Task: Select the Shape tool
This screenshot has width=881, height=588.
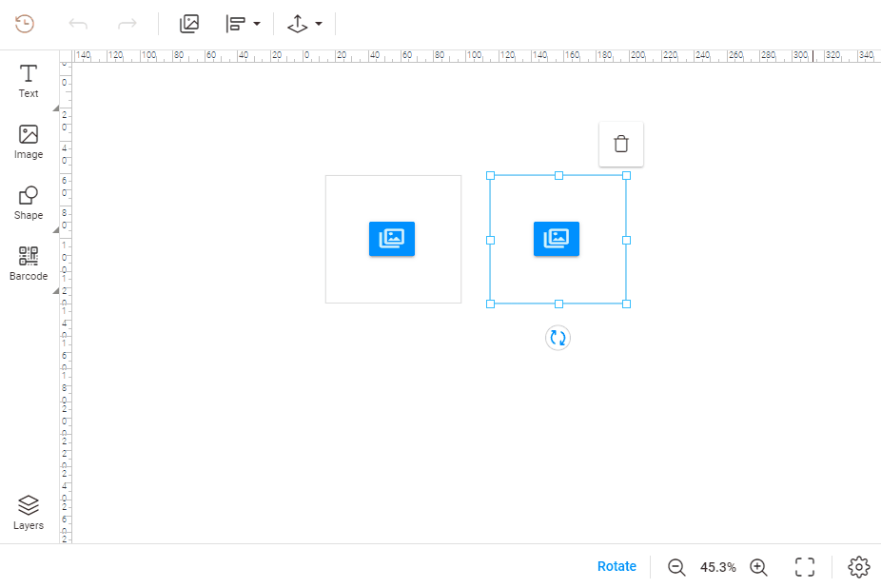Action: pyautogui.click(x=29, y=203)
